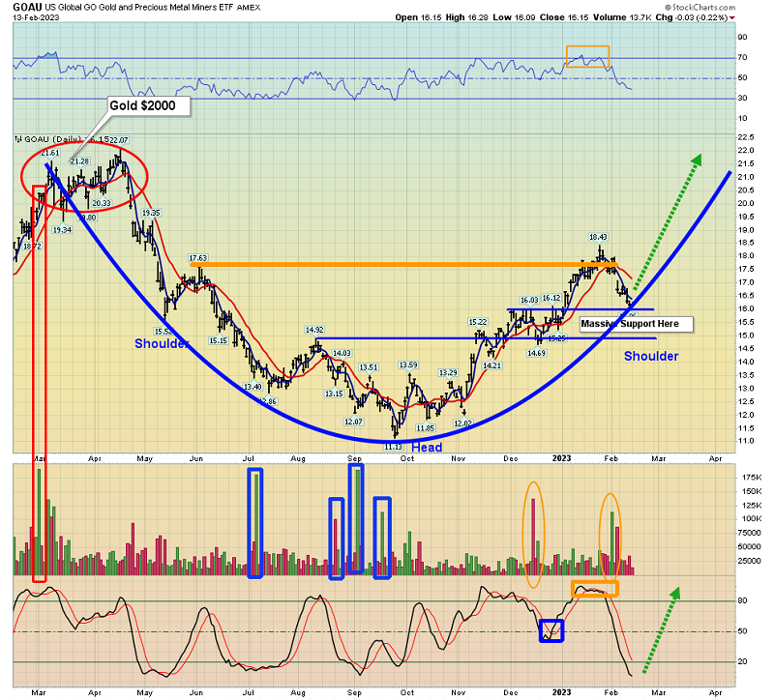Click the 15.15 price label
774x700 pixels.
click(218, 340)
